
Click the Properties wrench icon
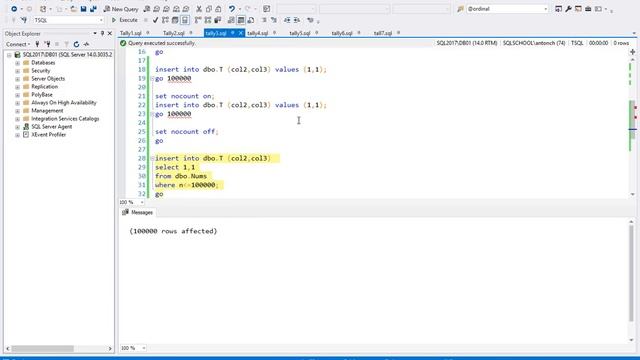568,9
